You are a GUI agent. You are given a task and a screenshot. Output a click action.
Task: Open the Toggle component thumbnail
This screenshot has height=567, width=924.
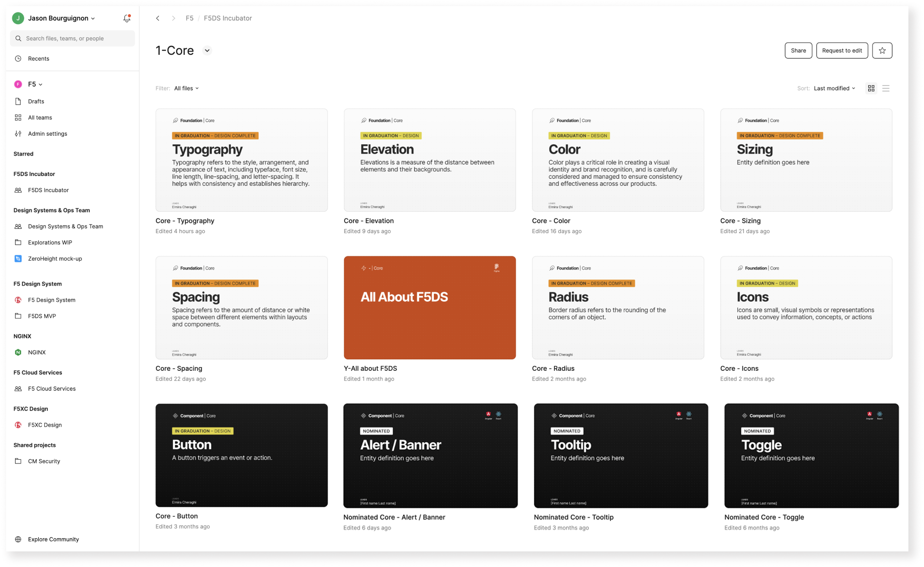811,456
